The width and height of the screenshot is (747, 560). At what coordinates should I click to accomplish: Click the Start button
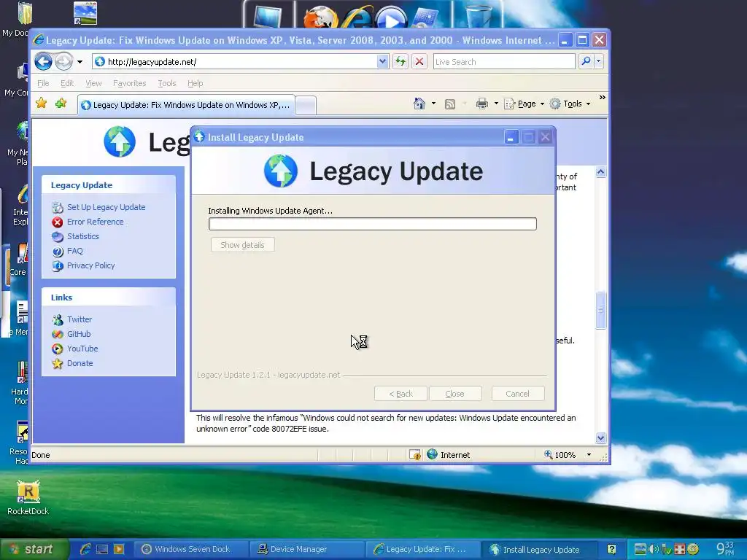click(x=35, y=549)
